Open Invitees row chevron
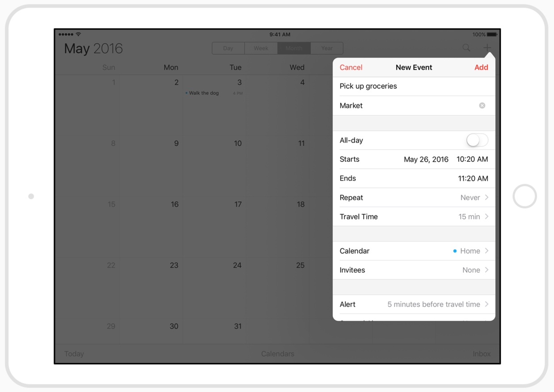This screenshot has height=392, width=554. [487, 270]
